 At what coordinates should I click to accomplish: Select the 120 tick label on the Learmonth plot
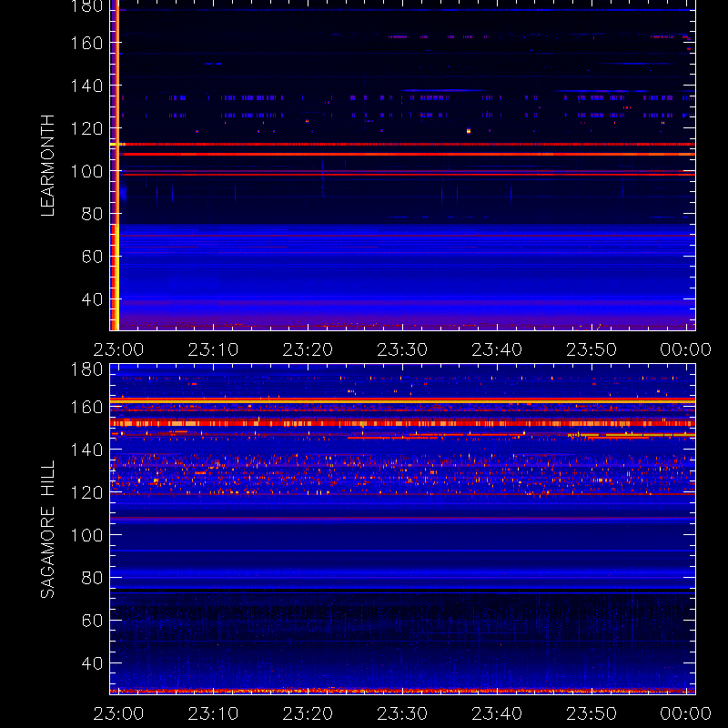pyautogui.click(x=86, y=128)
